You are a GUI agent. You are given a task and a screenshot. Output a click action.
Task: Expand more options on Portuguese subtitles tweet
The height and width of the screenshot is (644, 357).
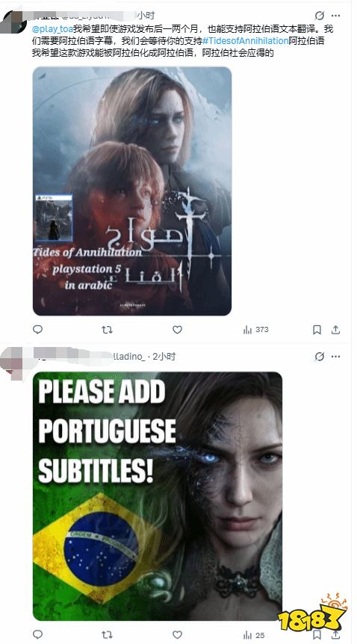(335, 357)
